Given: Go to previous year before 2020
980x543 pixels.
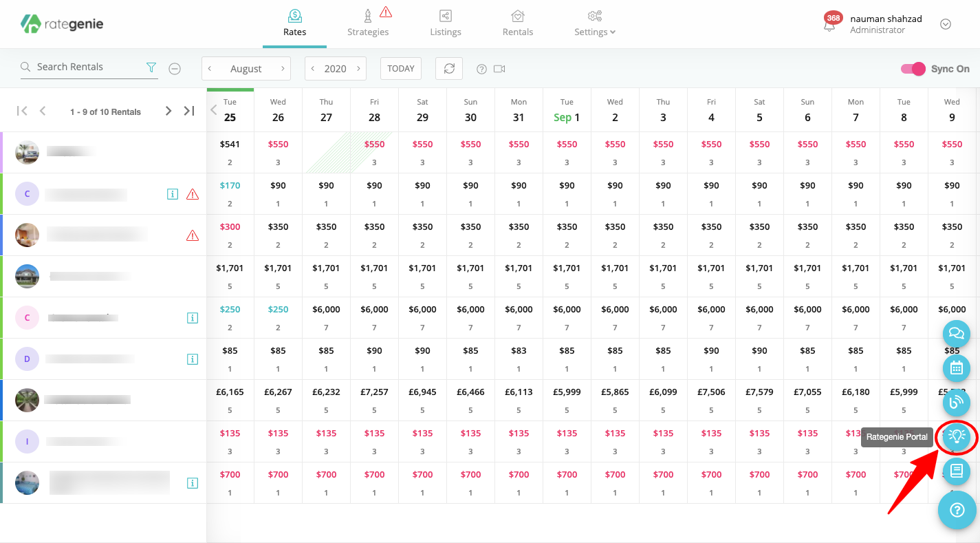Looking at the screenshot, I should coord(313,69).
